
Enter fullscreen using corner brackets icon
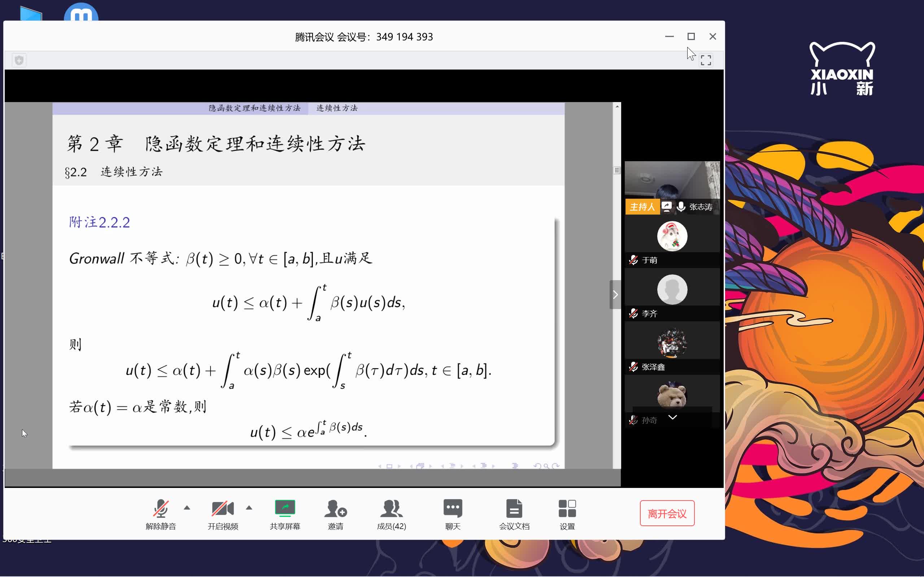[706, 60]
